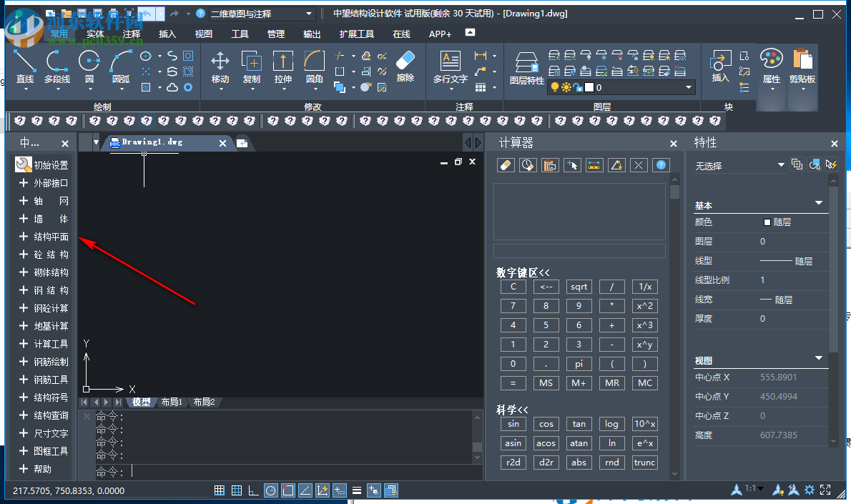Toggle grid display in status bar
851x504 pixels.
[237, 490]
